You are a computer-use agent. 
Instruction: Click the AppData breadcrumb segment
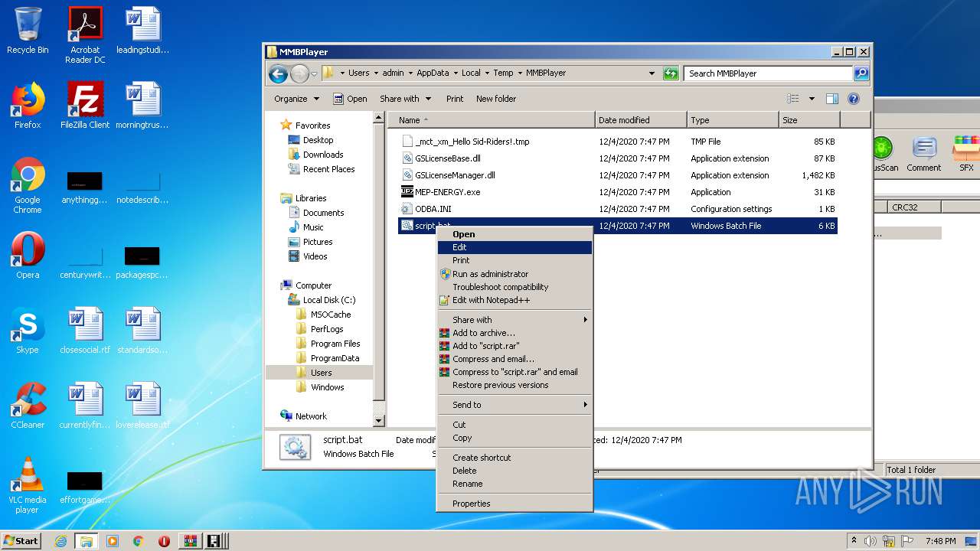coord(433,73)
